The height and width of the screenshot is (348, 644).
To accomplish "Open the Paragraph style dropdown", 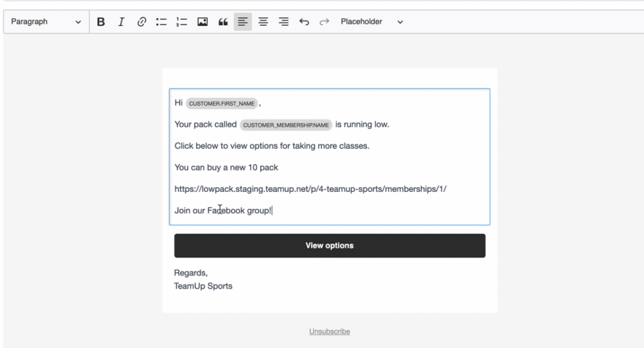I will coord(46,22).
